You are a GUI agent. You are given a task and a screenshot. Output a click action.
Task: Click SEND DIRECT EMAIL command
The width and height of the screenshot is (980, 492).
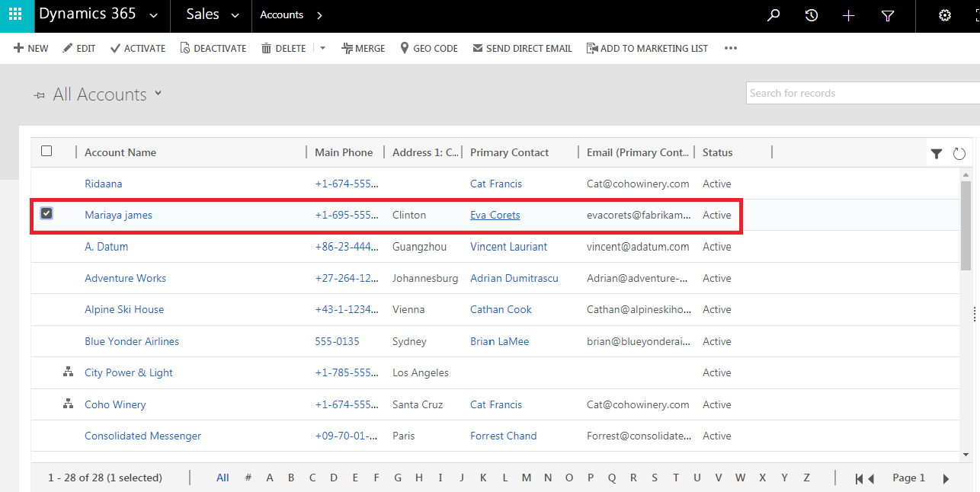(523, 48)
